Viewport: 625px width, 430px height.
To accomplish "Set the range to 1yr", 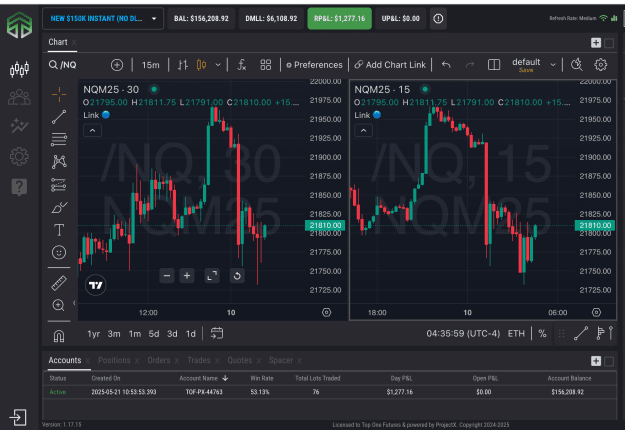I will click(94, 334).
